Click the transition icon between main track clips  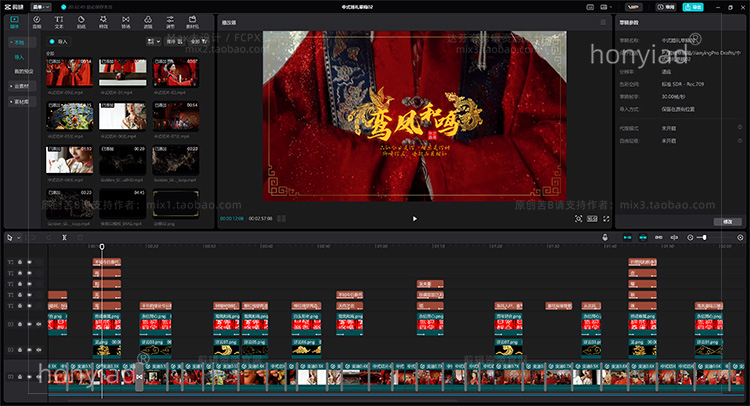click(139, 377)
